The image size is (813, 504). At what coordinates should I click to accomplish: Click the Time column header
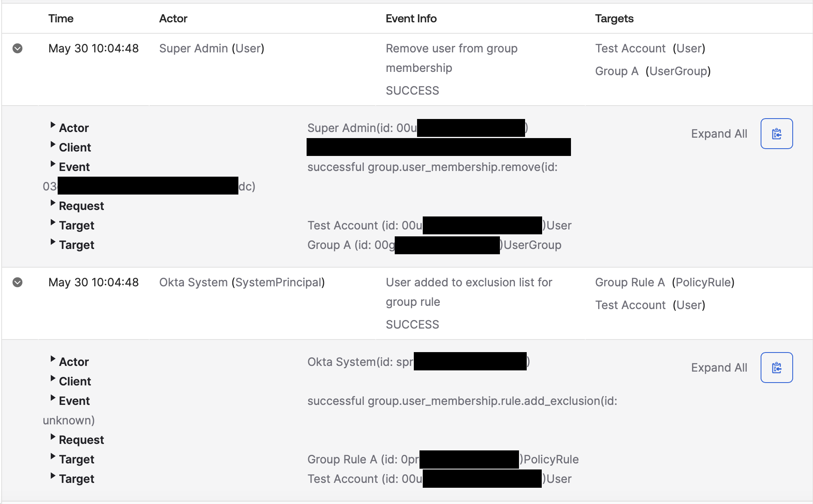coord(61,18)
